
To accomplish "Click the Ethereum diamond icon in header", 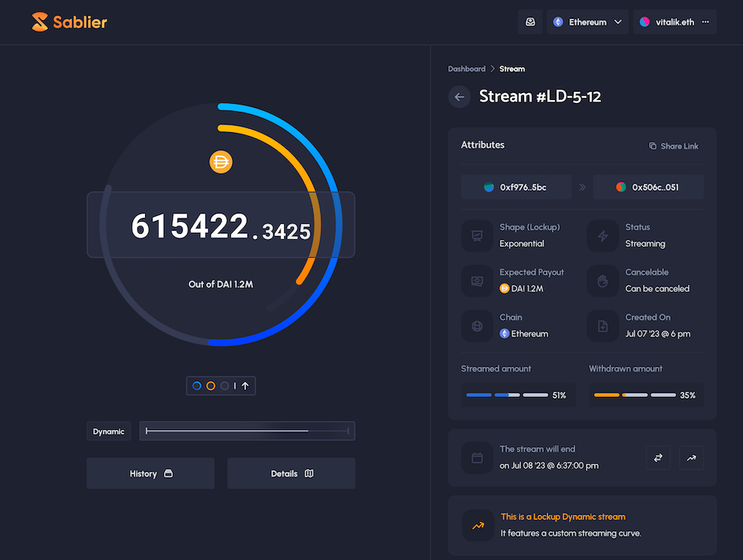I will [558, 22].
